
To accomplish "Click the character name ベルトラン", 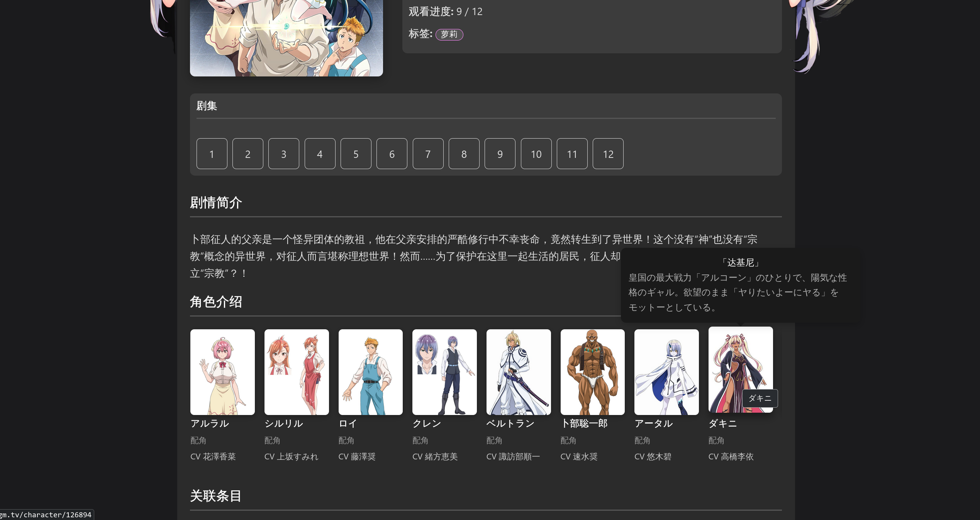I will [x=510, y=423].
